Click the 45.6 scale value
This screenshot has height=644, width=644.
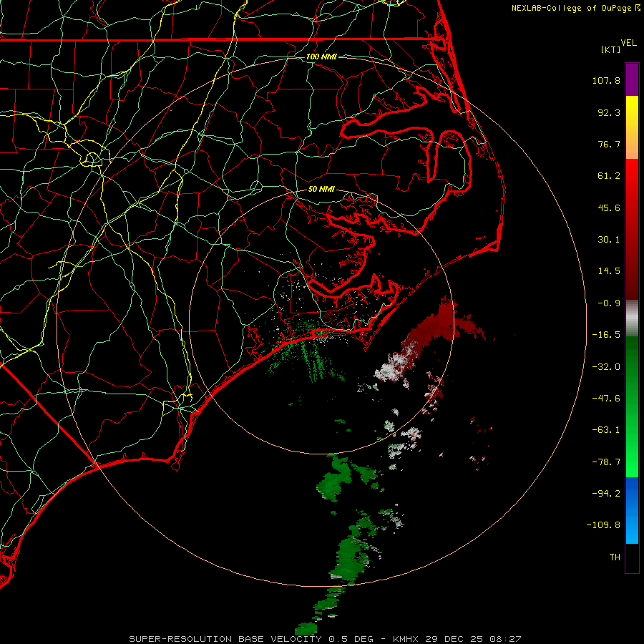pos(609,208)
